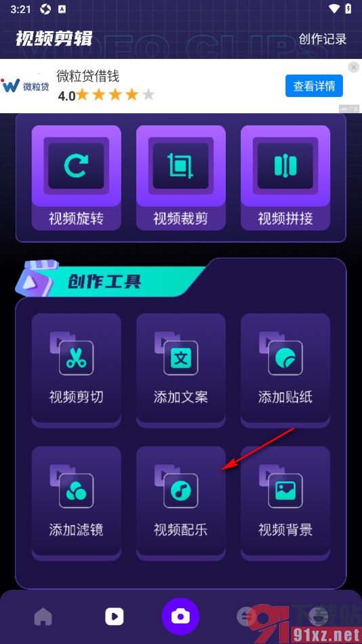Tap the 视频剪辑 page title
The image size is (362, 644).
[54, 39]
